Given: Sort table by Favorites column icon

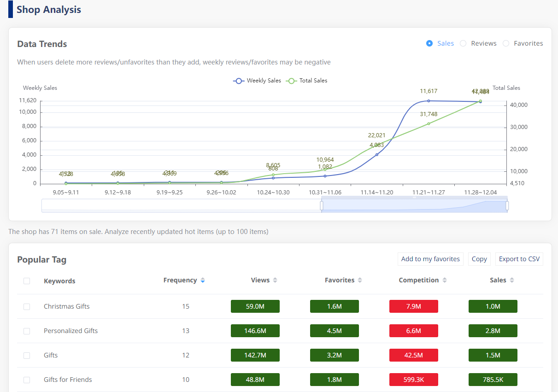Looking at the screenshot, I should [360, 281].
